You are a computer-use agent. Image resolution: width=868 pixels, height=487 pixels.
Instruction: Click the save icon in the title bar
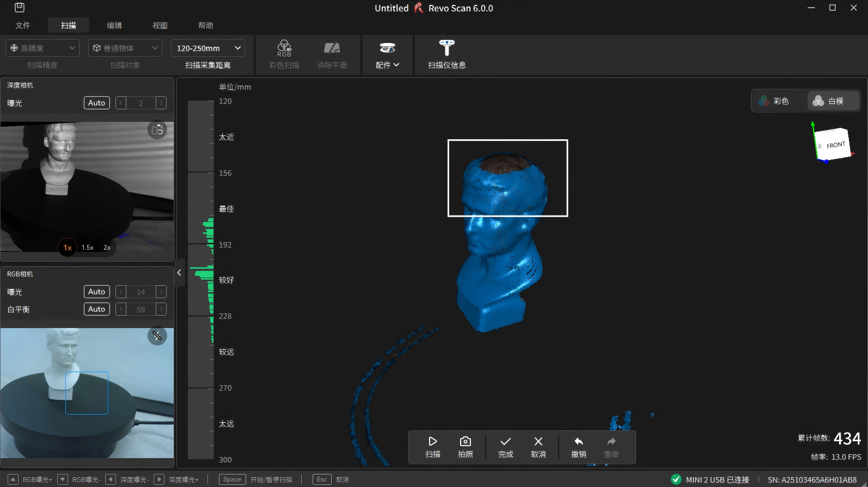[20, 8]
